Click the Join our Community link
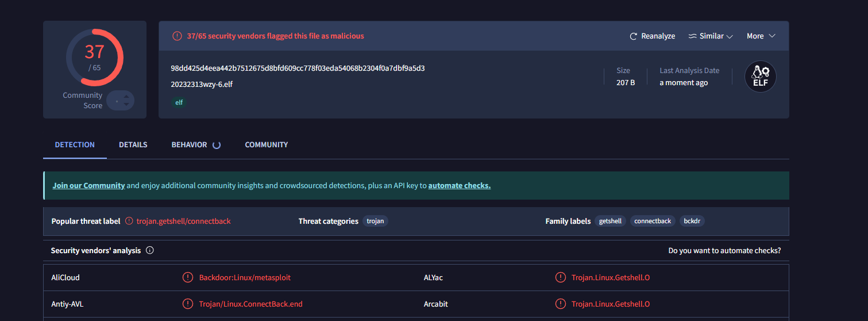868x321 pixels. (x=88, y=186)
